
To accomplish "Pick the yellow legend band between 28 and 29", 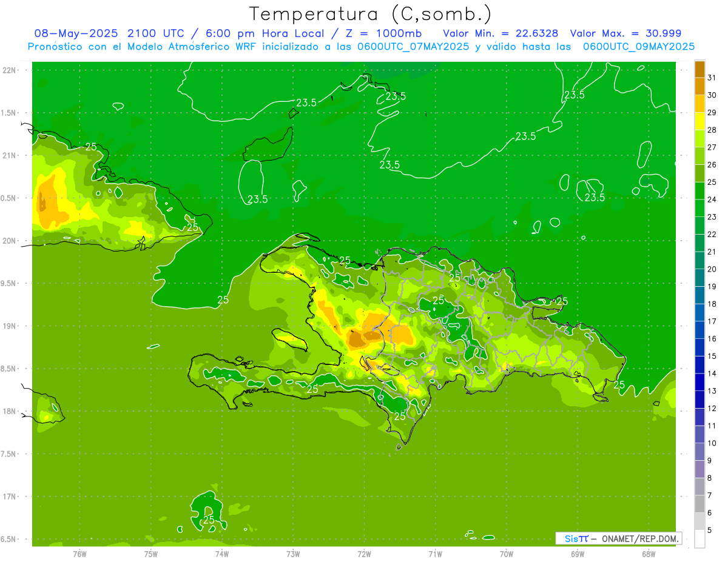I will [699, 121].
